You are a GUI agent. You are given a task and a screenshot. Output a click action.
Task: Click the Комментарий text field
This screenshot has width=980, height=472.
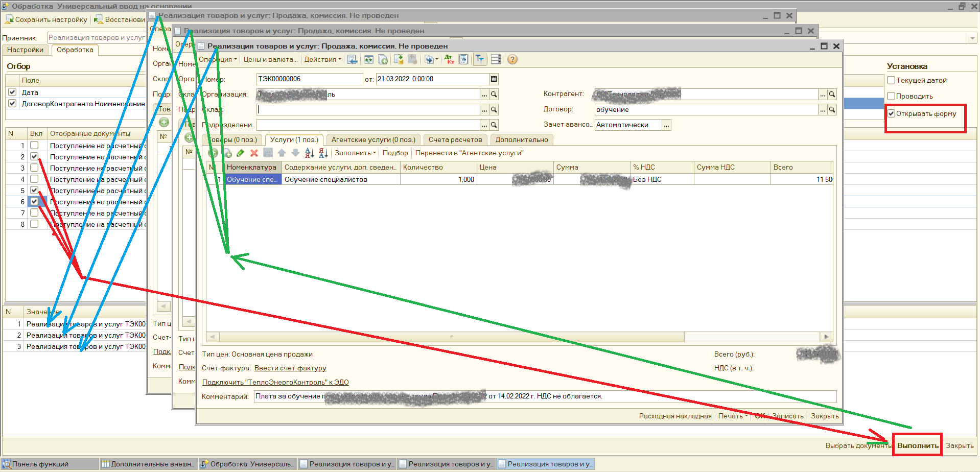click(x=545, y=396)
